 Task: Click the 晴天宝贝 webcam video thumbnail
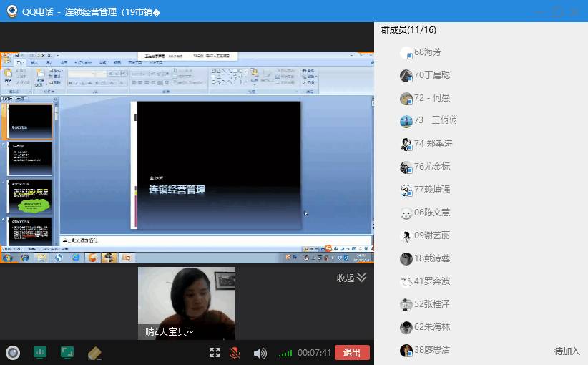186,303
